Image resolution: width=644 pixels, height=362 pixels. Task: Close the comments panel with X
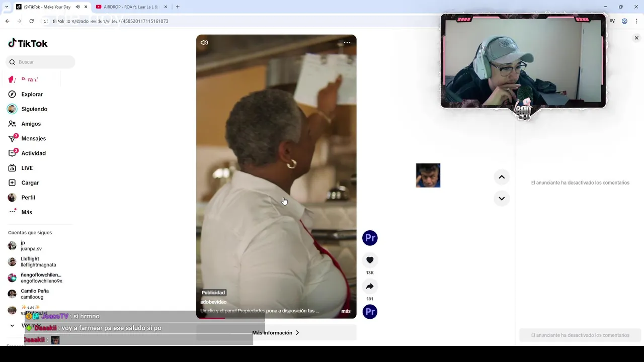coord(636,38)
